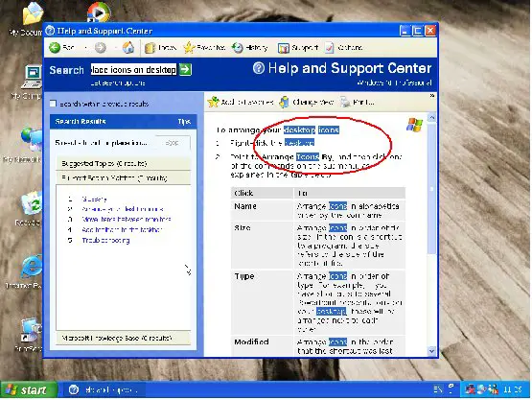The image size is (532, 400).
Task: Click scroll-up arrow of topic pane scrollbar
Action: 431,117
